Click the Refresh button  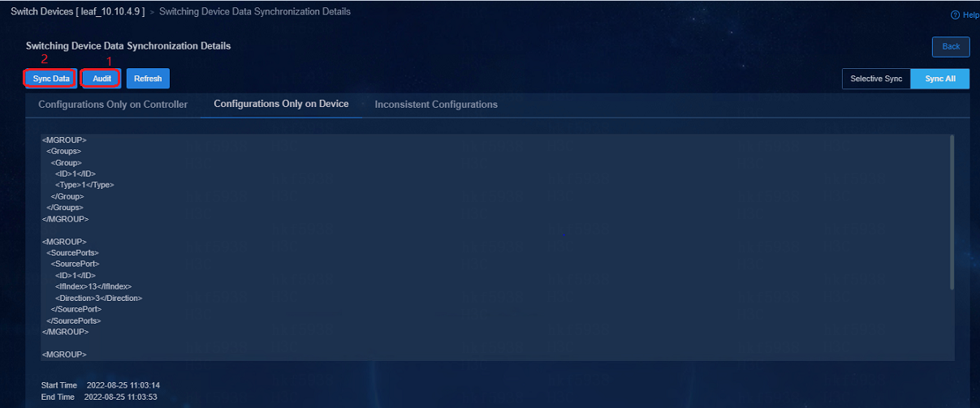(x=148, y=79)
